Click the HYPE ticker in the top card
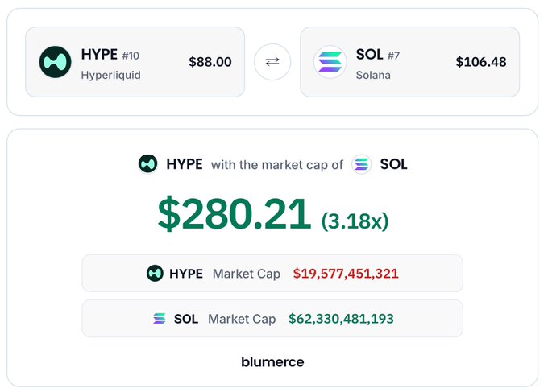 (99, 55)
